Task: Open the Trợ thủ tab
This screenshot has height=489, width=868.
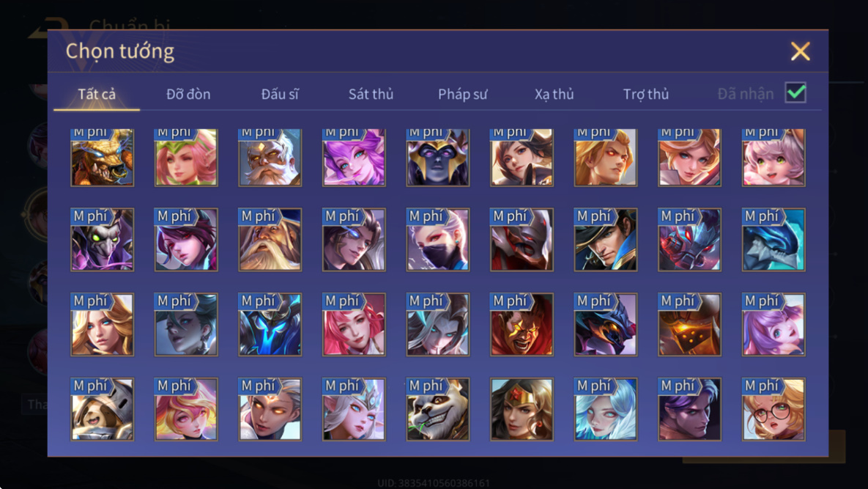Action: pyautogui.click(x=645, y=94)
